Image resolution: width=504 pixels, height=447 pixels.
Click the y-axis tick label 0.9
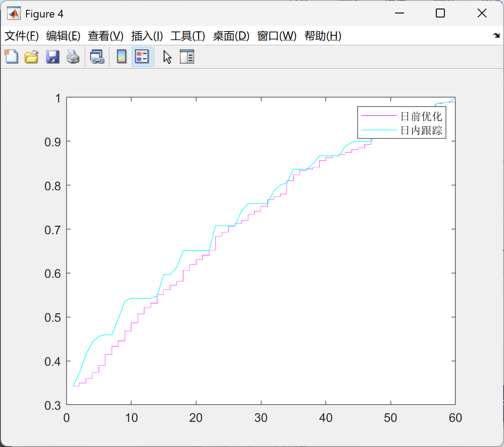tap(53, 142)
